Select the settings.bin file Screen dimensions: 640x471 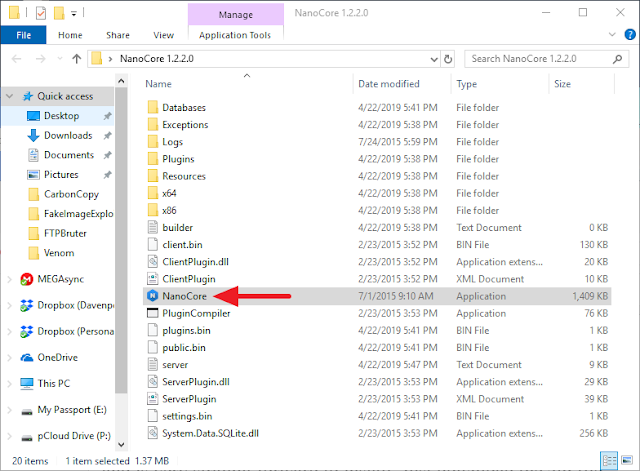point(187,416)
